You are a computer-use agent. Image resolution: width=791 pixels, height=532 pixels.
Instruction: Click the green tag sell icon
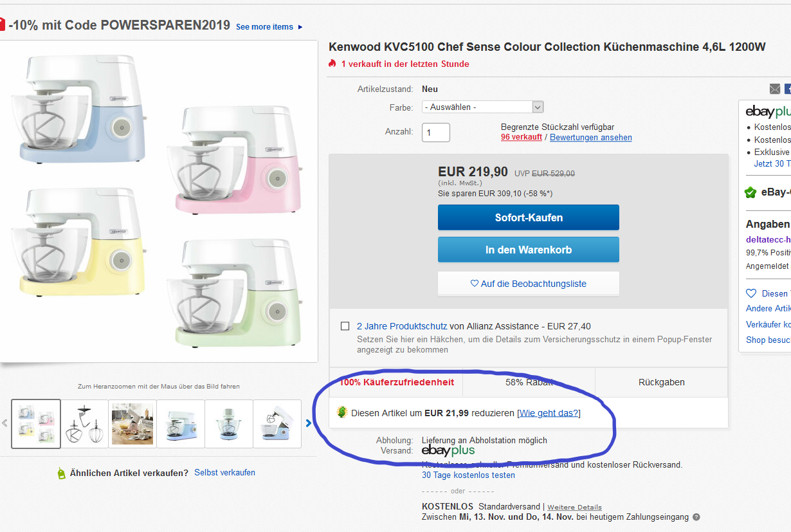(61, 473)
